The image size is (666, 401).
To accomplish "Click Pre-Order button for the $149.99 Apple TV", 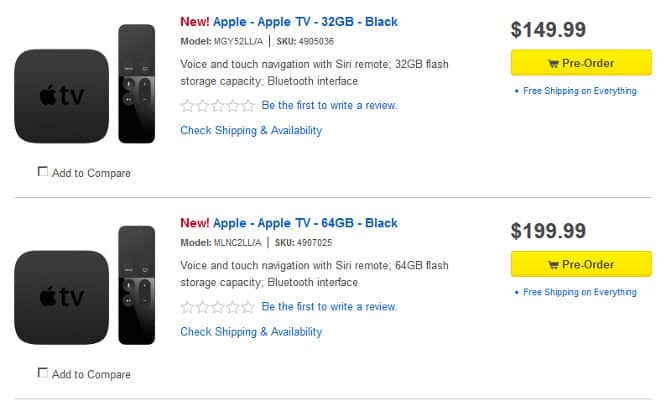I will click(573, 63).
